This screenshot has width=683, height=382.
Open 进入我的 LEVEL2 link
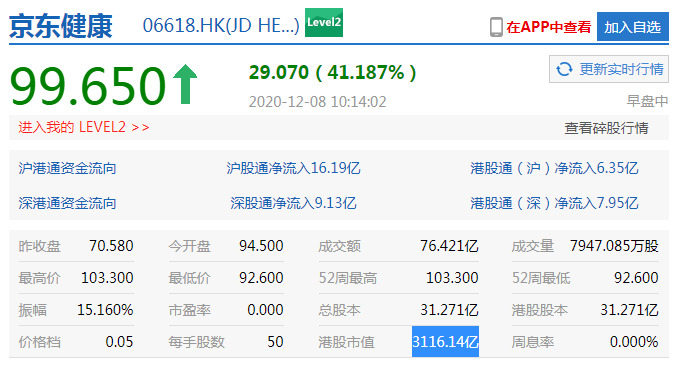(84, 127)
